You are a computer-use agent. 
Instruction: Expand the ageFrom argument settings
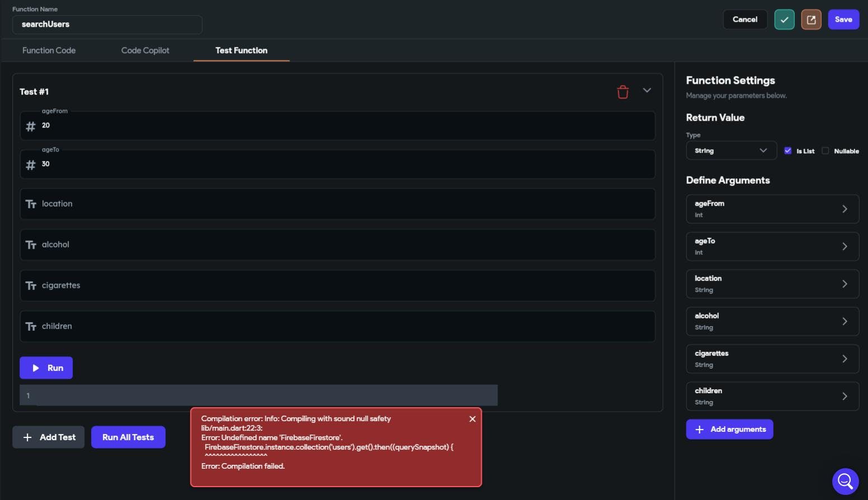coord(772,209)
